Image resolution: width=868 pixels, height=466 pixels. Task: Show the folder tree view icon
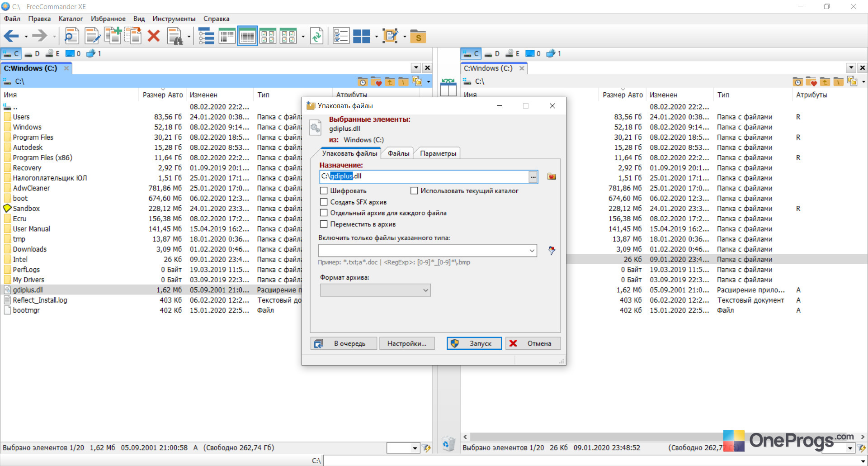click(207, 36)
